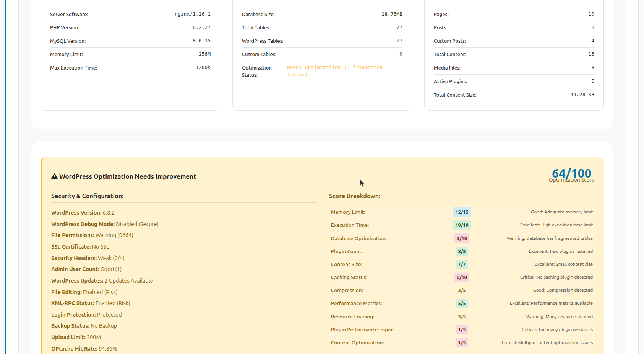
Task: Click the 'WordPress Updates: 2 Updates Available' entry
Action: pos(102,281)
